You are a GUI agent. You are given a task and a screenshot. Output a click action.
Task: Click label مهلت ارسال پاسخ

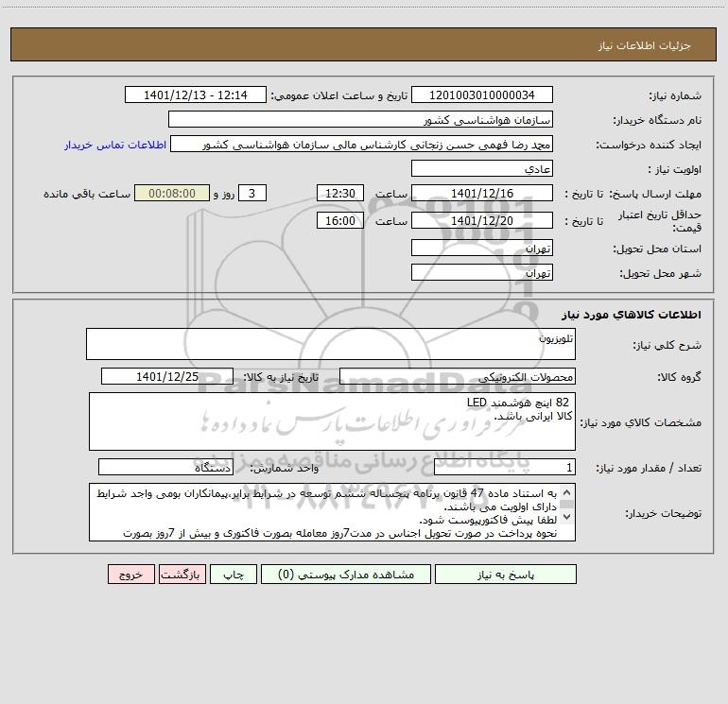pos(655,194)
